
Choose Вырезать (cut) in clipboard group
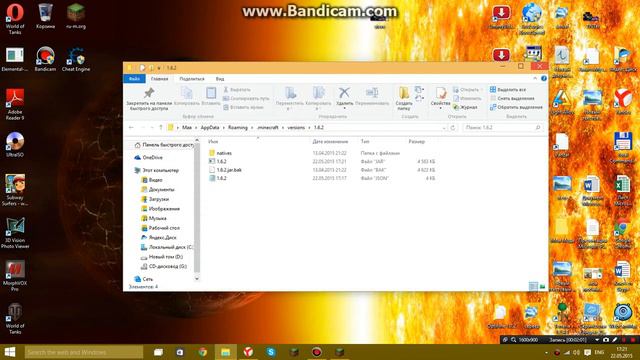[x=237, y=89]
